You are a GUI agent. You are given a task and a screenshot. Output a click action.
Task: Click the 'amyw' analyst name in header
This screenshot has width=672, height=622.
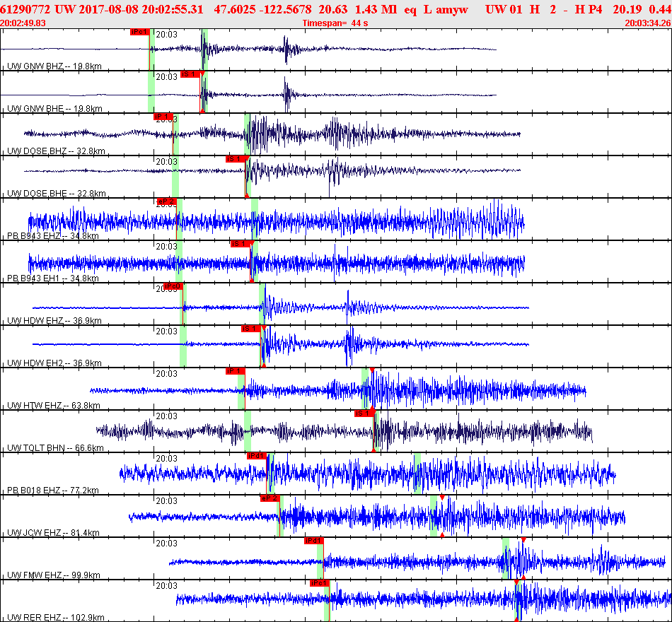coord(452,9)
